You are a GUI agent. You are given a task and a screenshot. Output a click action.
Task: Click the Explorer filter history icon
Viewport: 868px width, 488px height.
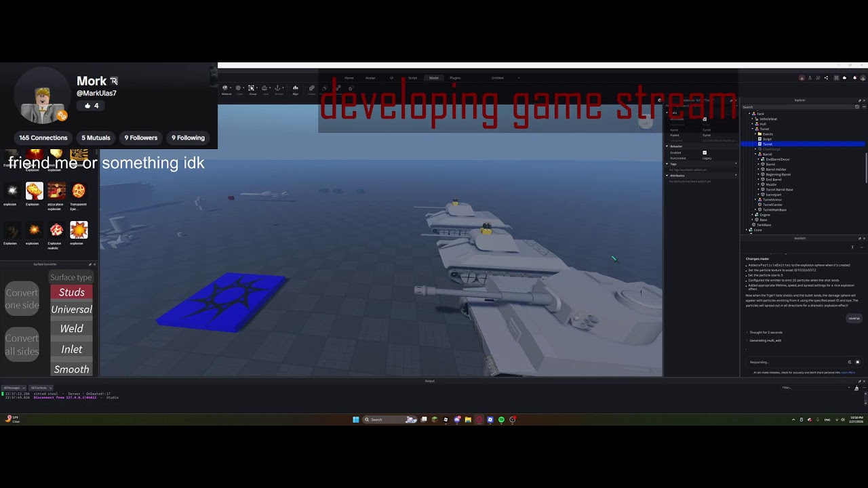(x=857, y=106)
